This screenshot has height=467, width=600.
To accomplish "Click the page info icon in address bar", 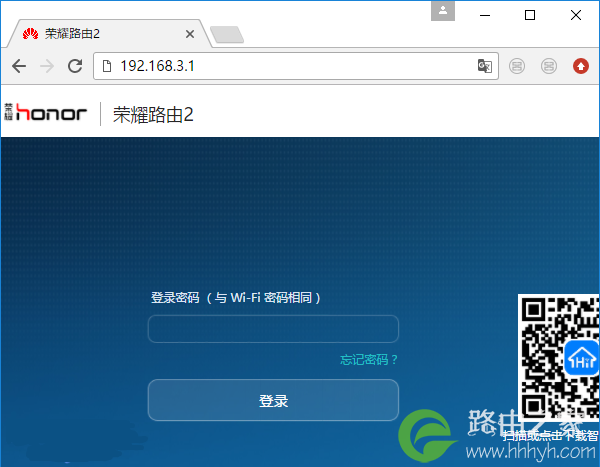I will click(x=107, y=66).
